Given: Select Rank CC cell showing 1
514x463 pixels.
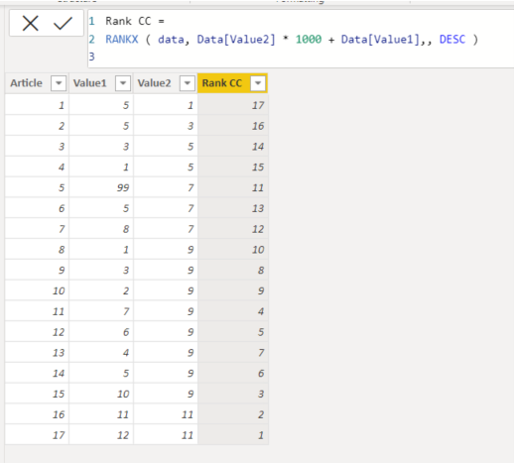Looking at the screenshot, I should point(233,435).
